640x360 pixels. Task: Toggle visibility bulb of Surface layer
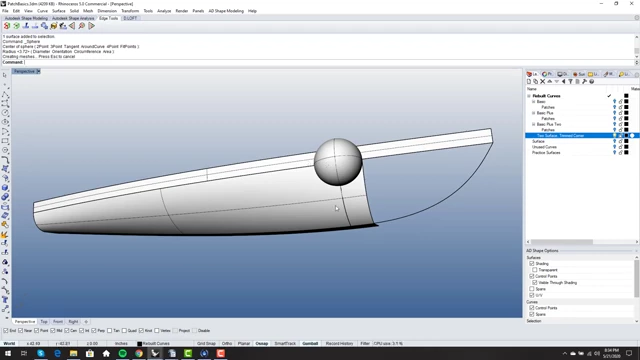[x=614, y=141]
